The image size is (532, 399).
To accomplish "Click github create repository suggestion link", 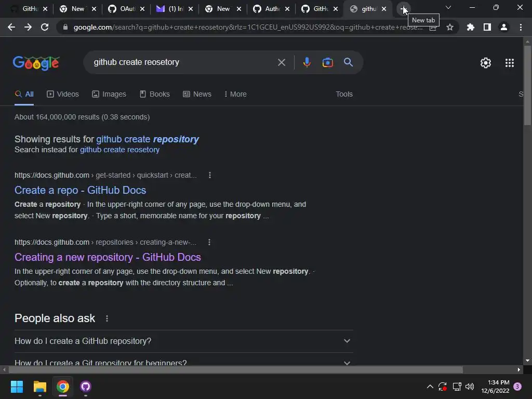I will (x=147, y=139).
